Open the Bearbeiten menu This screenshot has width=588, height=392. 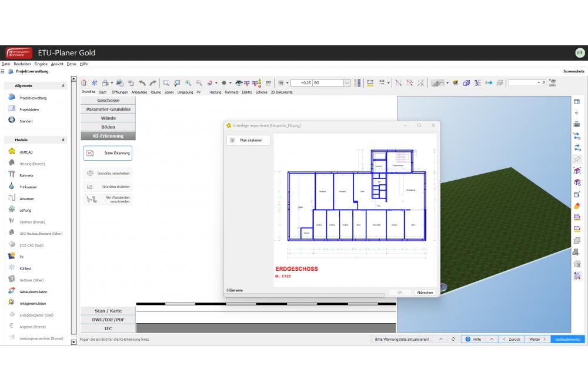click(22, 64)
